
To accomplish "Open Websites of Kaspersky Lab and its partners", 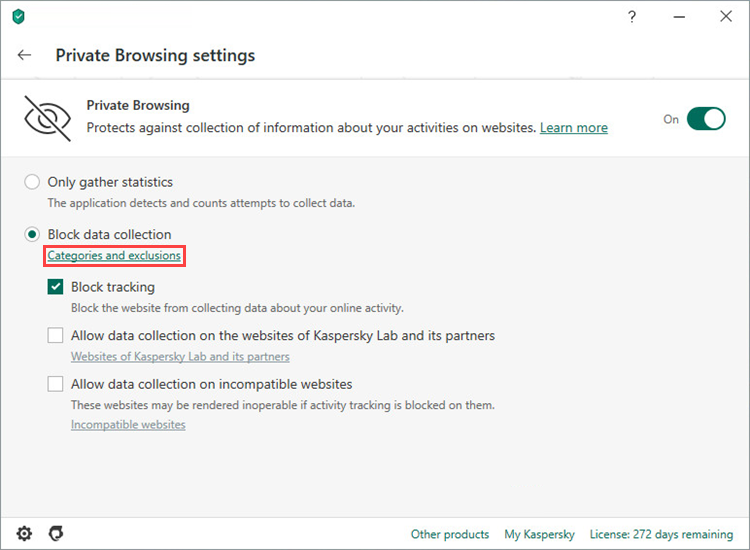I will click(x=180, y=357).
